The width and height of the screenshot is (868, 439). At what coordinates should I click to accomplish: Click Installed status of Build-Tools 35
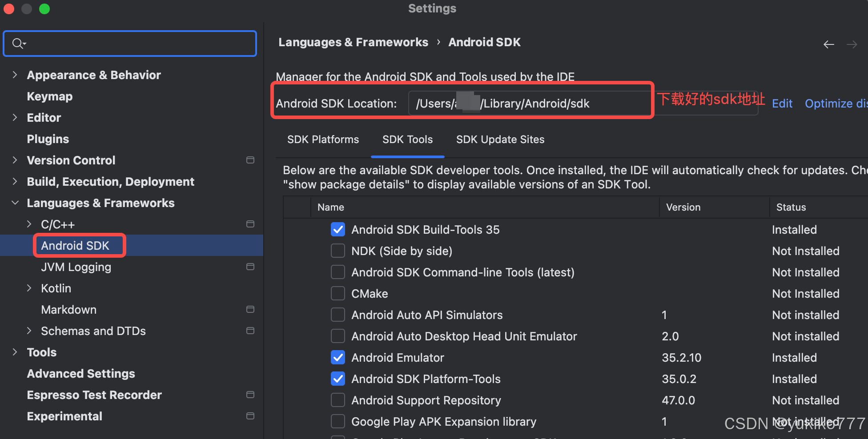click(794, 230)
